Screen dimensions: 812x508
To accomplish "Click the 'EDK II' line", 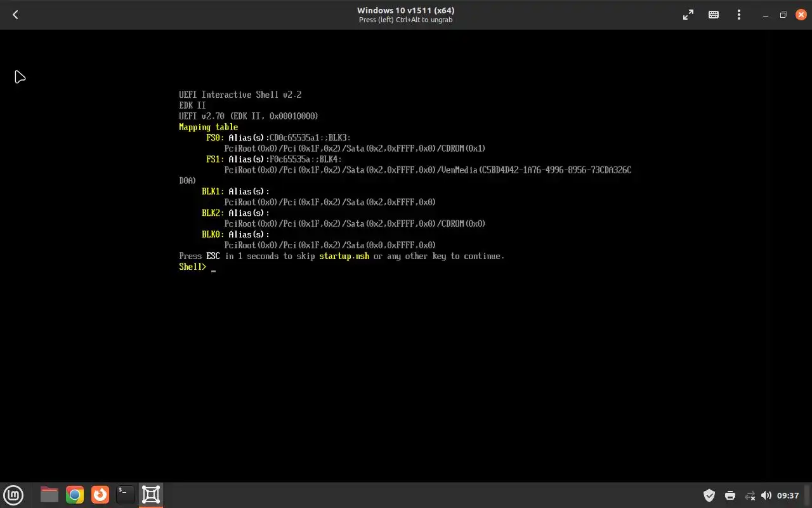I will [x=192, y=105].
